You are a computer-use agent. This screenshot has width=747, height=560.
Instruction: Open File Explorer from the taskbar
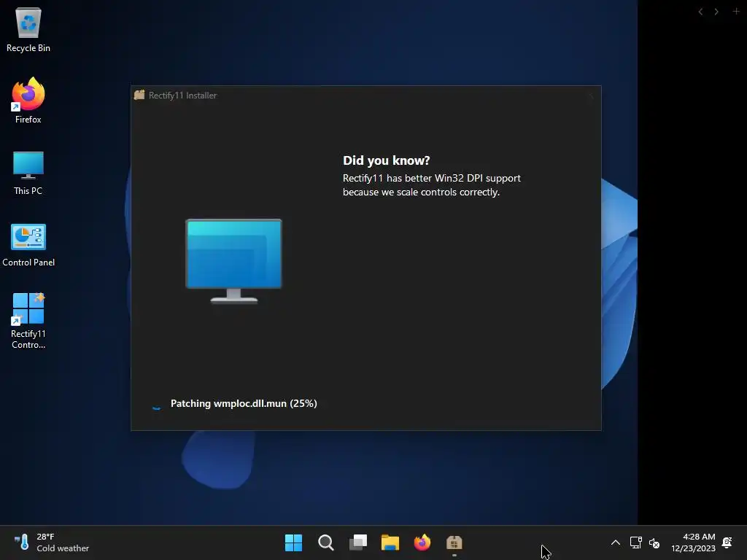(390, 542)
